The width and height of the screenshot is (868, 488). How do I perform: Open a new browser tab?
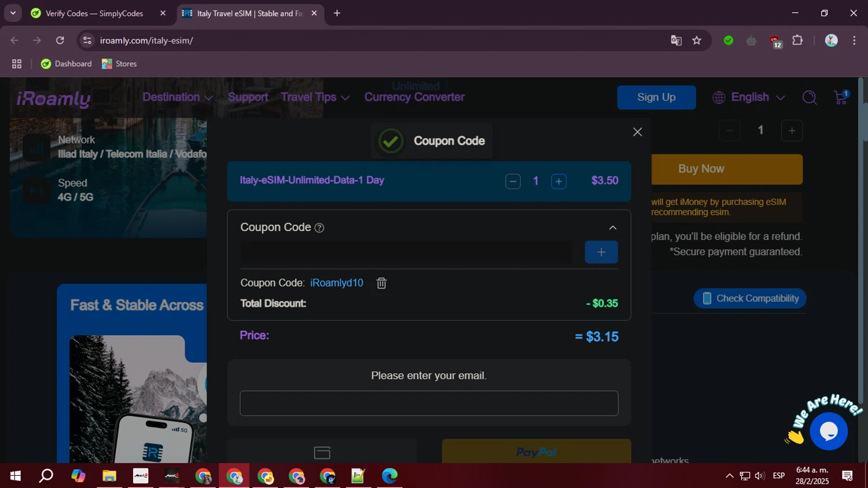coord(337,13)
